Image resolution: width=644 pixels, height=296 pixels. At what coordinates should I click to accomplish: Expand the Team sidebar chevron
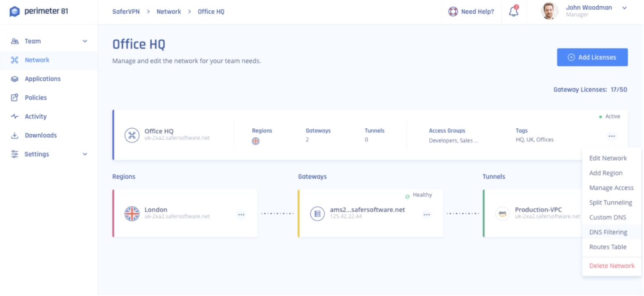click(85, 41)
